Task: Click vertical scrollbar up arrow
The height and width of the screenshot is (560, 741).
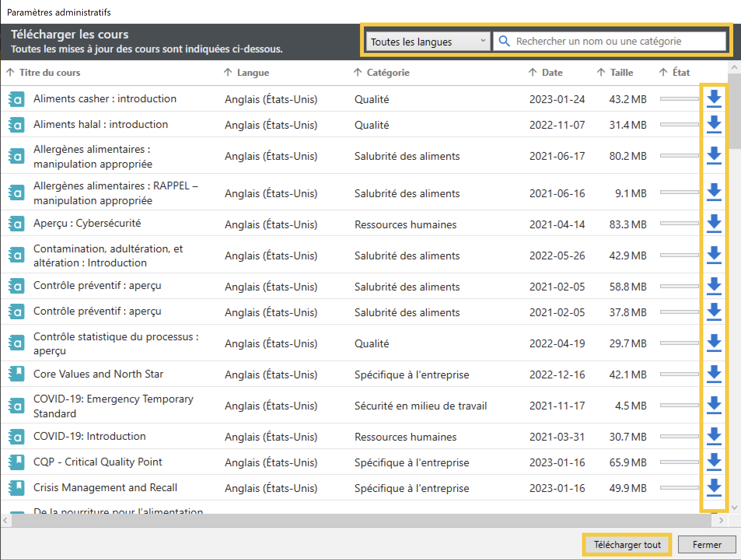Action: tap(734, 68)
